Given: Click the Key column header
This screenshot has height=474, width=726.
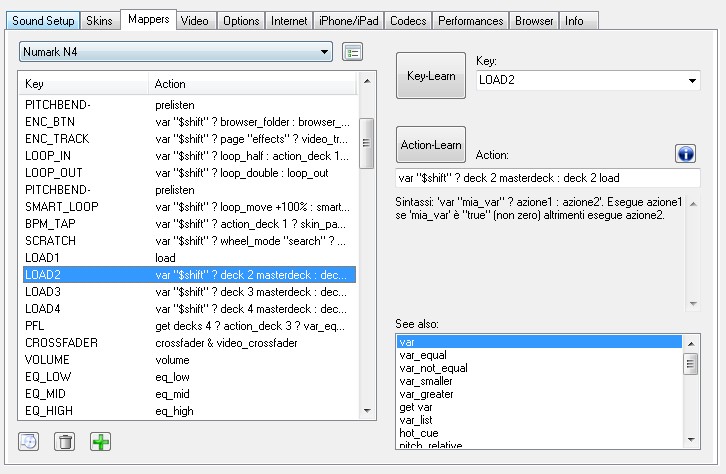Looking at the screenshot, I should pos(84,84).
